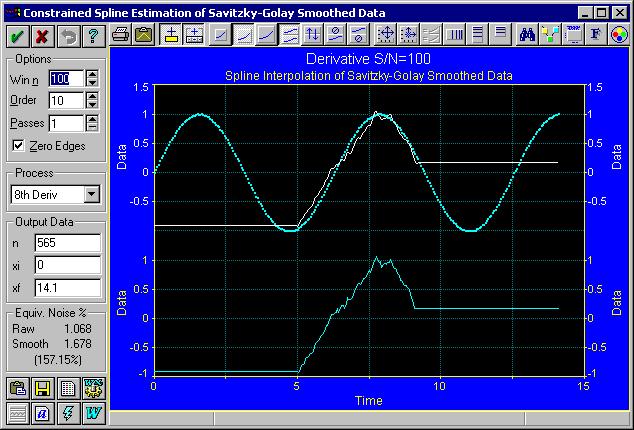This screenshot has height=430, width=634.
Task: Close the Constrained Spline Estimation window
Action: (619, 13)
